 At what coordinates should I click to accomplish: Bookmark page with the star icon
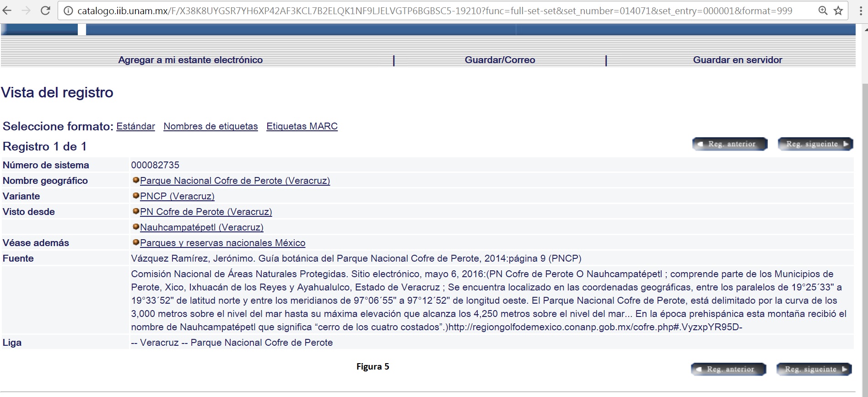tap(838, 11)
